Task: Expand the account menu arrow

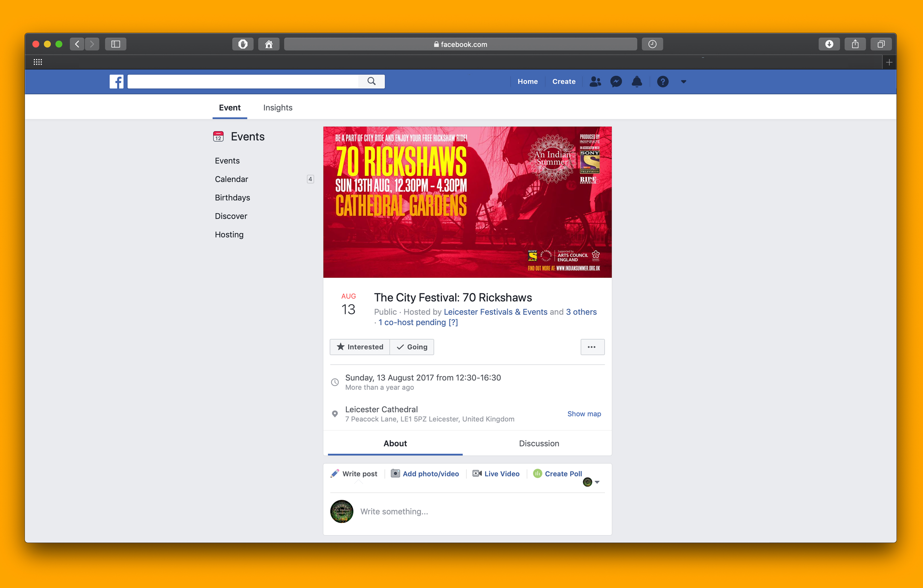Action: coord(683,81)
